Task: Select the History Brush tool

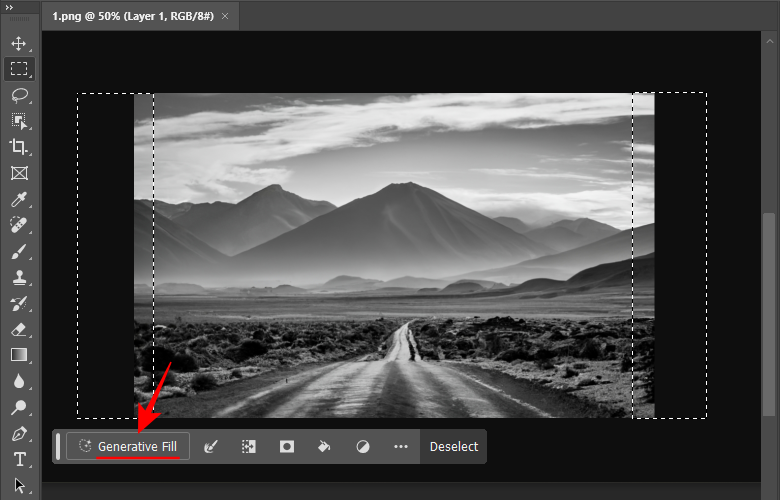Action: click(19, 303)
